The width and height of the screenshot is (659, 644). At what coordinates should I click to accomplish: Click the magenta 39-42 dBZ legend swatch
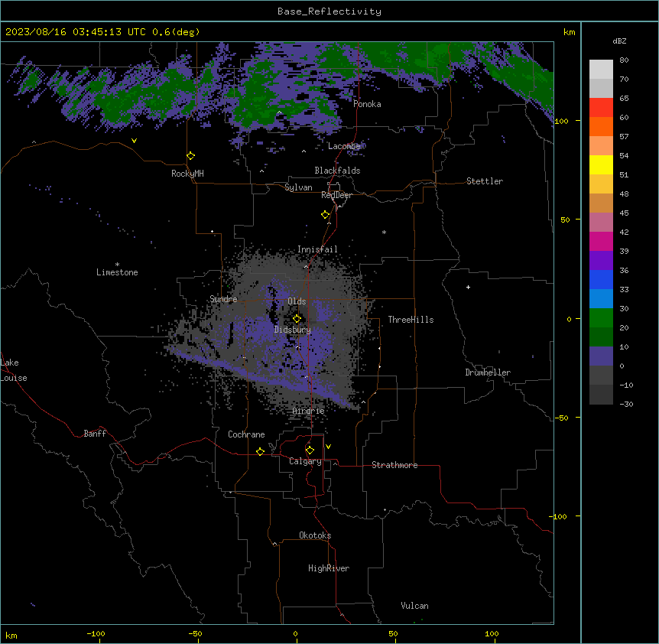coord(601,241)
